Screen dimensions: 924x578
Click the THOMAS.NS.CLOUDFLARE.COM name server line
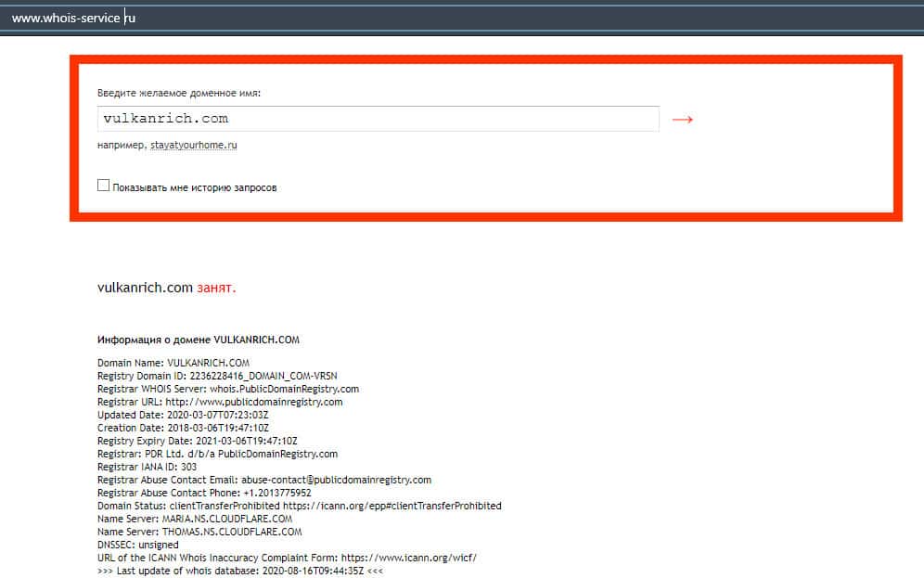point(199,532)
